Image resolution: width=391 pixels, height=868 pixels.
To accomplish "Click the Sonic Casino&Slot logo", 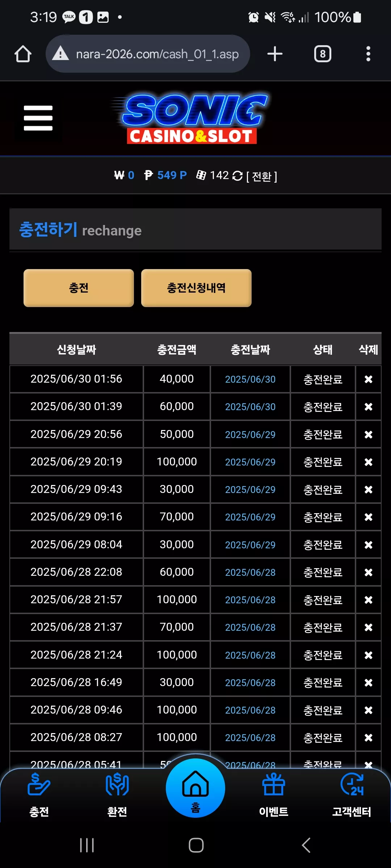I will click(191, 119).
